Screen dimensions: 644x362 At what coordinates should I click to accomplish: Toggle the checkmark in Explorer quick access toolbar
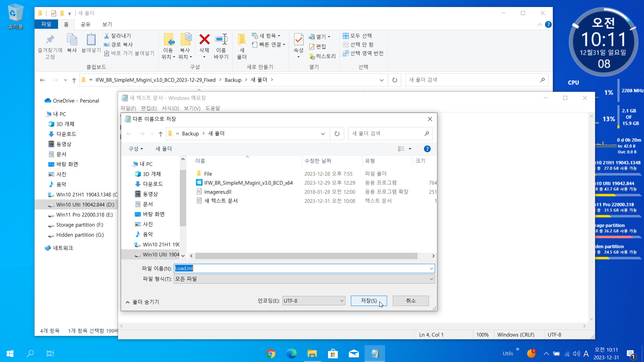click(x=54, y=13)
